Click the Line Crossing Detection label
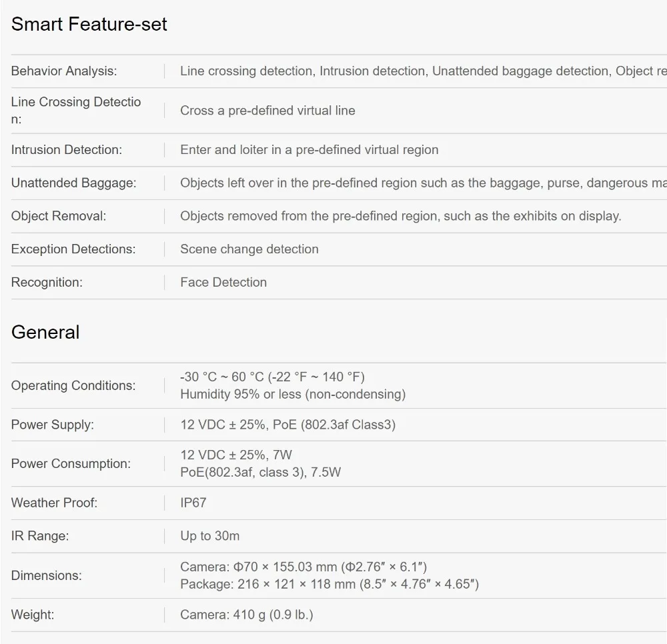The height and width of the screenshot is (644, 667). point(76,111)
